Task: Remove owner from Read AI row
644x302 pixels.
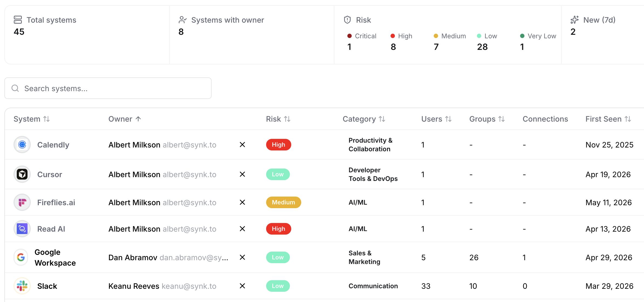Action: (242, 229)
